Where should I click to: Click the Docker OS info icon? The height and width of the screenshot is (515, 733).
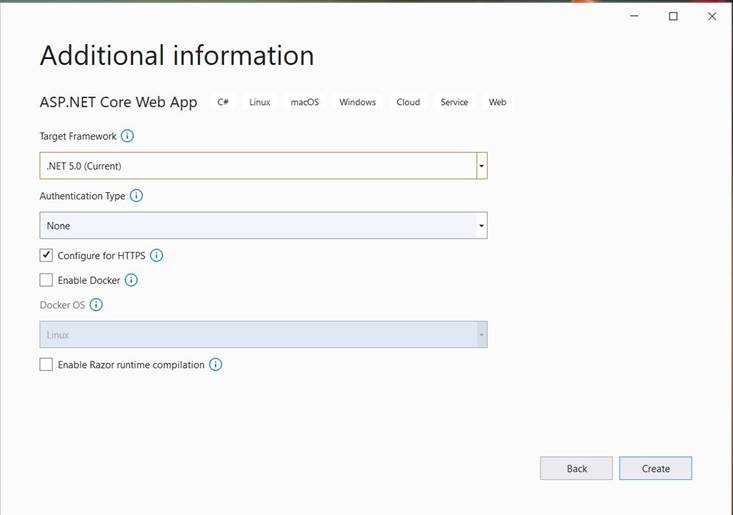[96, 305]
